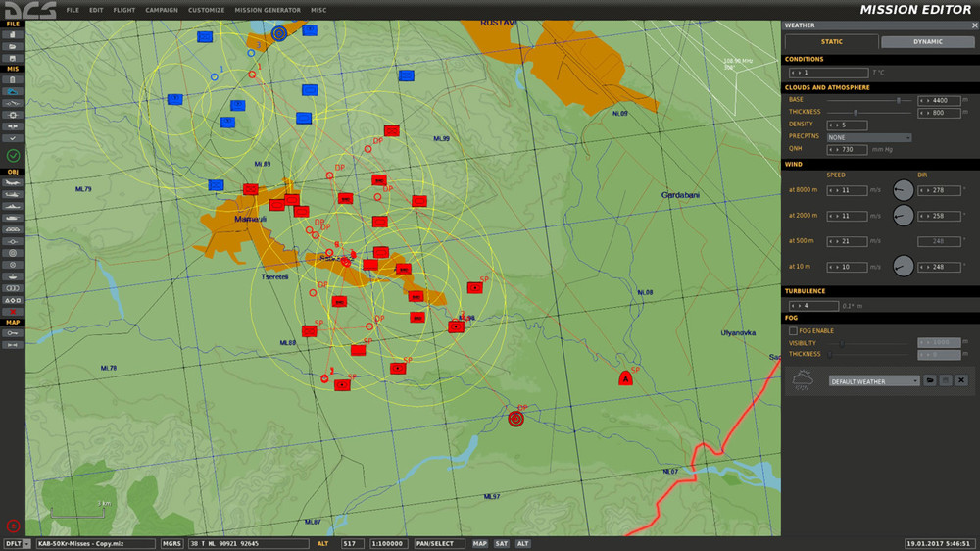The image size is (980, 551).
Task: Open the MISC menu
Action: coord(318,10)
